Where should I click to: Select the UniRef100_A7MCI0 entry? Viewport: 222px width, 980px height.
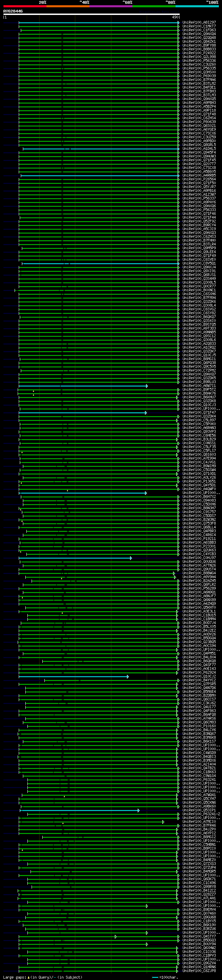click(x=199, y=821)
